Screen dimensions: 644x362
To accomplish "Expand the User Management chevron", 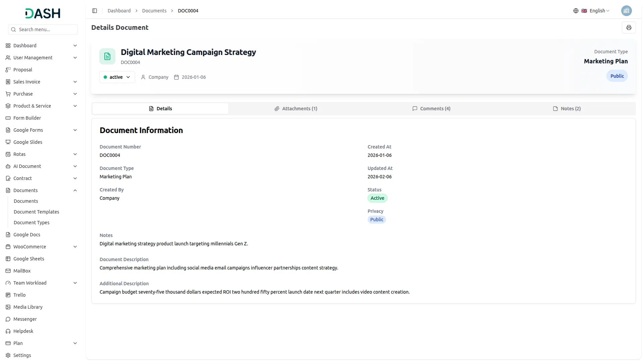I will pos(75,58).
